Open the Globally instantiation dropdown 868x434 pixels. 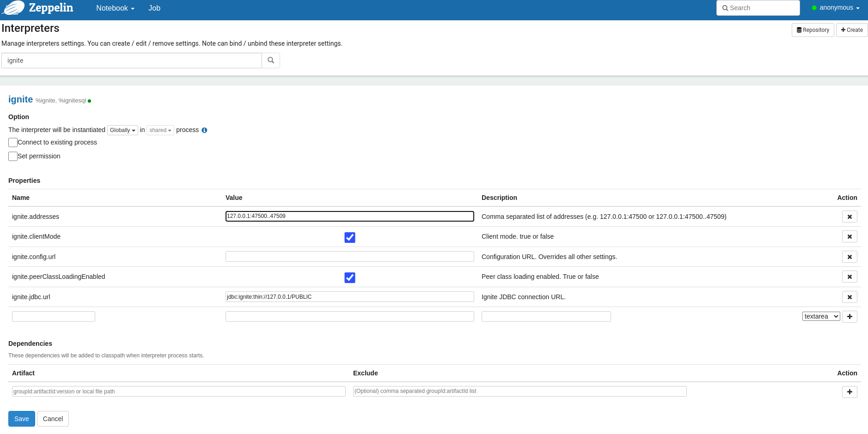coord(122,130)
